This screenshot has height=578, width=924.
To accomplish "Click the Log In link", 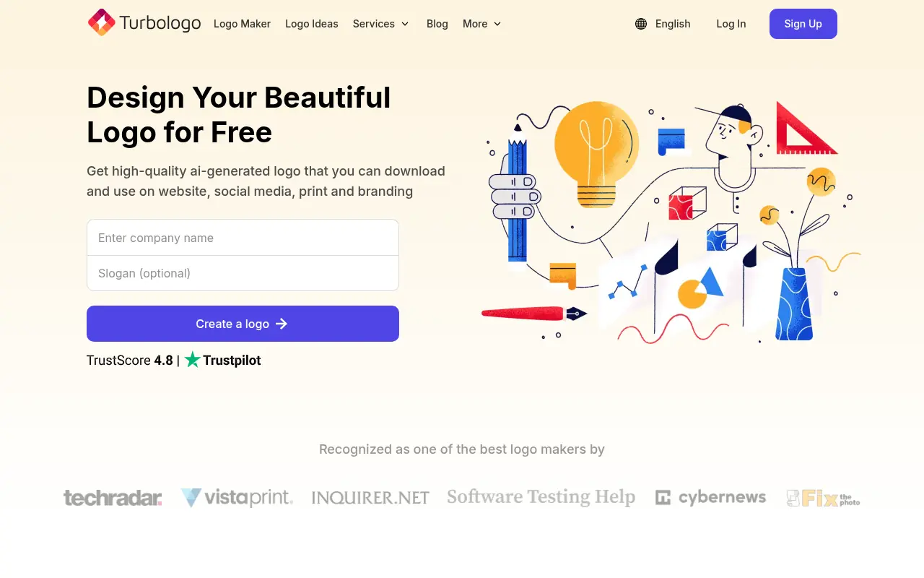I will (731, 24).
